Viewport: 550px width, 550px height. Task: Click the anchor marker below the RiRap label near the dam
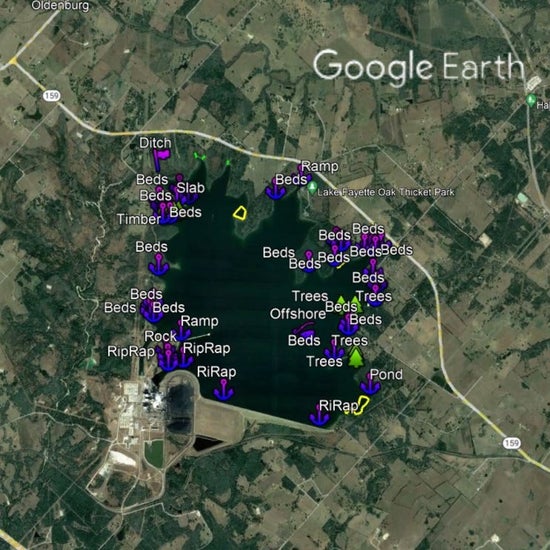pyautogui.click(x=224, y=390)
